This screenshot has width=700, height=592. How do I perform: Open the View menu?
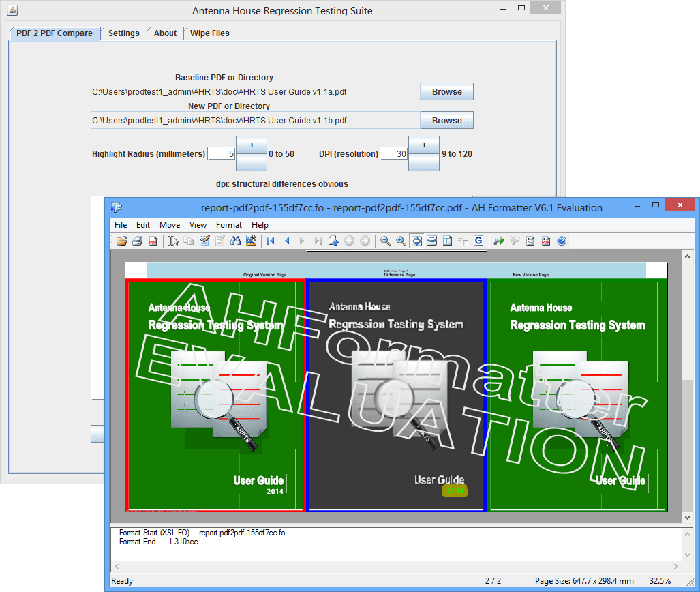[x=198, y=225]
